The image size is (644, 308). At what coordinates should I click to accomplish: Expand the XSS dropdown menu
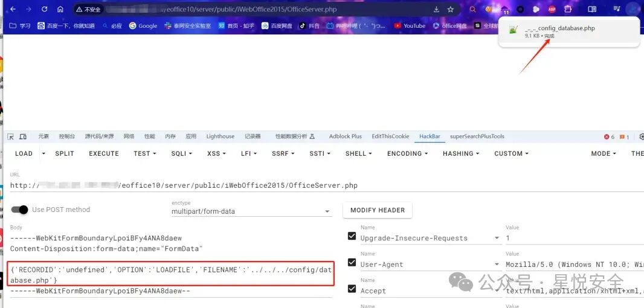point(216,153)
